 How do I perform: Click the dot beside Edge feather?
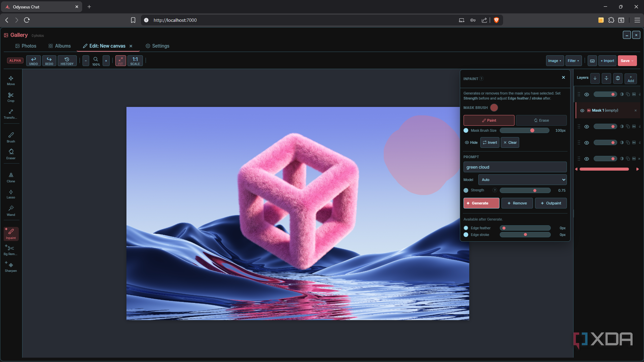(x=466, y=228)
